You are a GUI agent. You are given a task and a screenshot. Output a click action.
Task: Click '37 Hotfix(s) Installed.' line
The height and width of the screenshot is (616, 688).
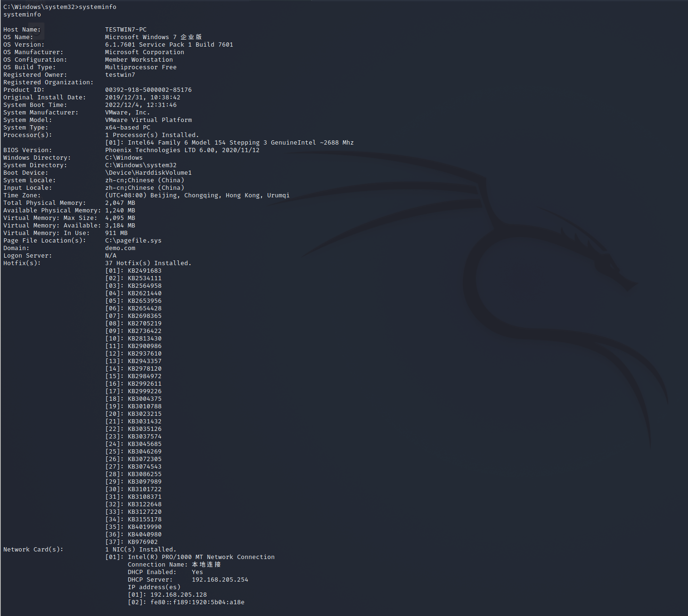coord(148,263)
